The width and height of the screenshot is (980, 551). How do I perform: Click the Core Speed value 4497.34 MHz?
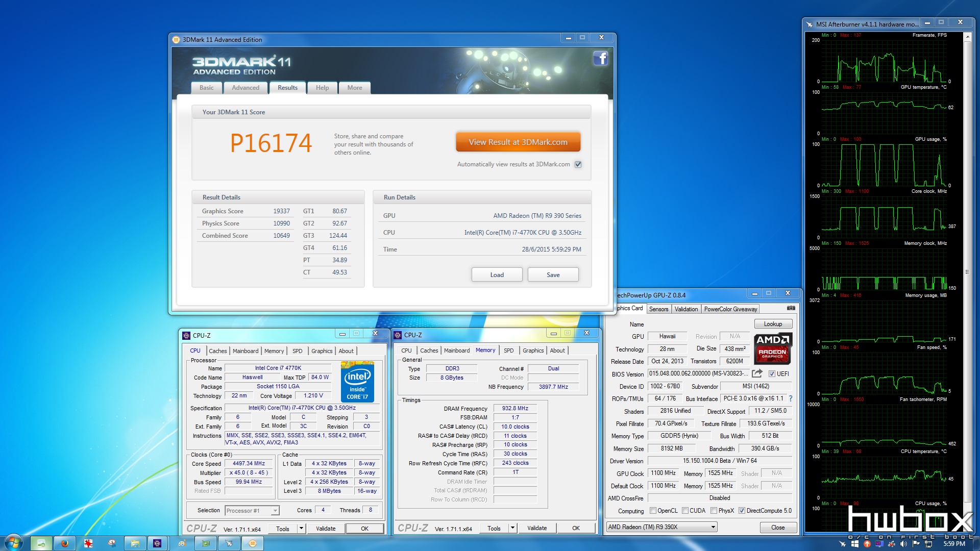[249, 463]
